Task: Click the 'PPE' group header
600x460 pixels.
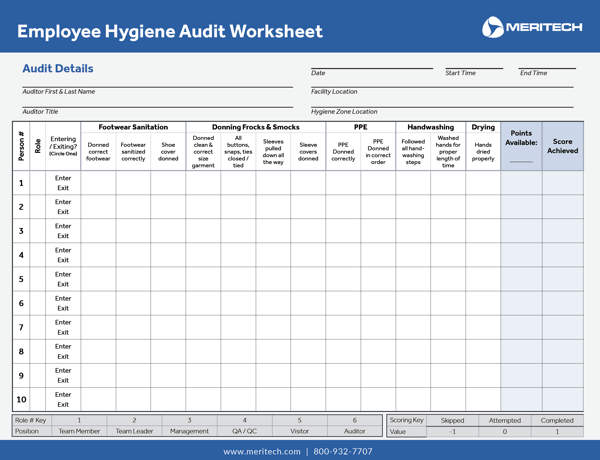Action: (x=360, y=127)
